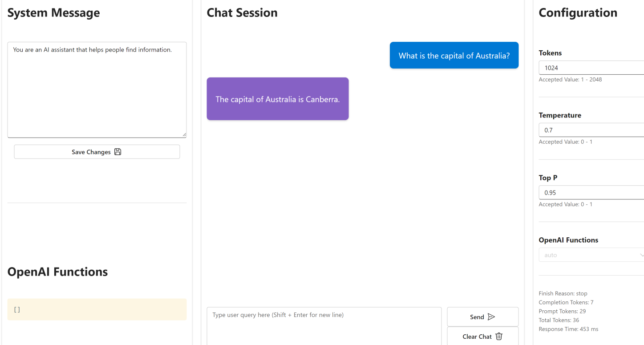Focus the system message text area
644x345 pixels.
coord(97,90)
